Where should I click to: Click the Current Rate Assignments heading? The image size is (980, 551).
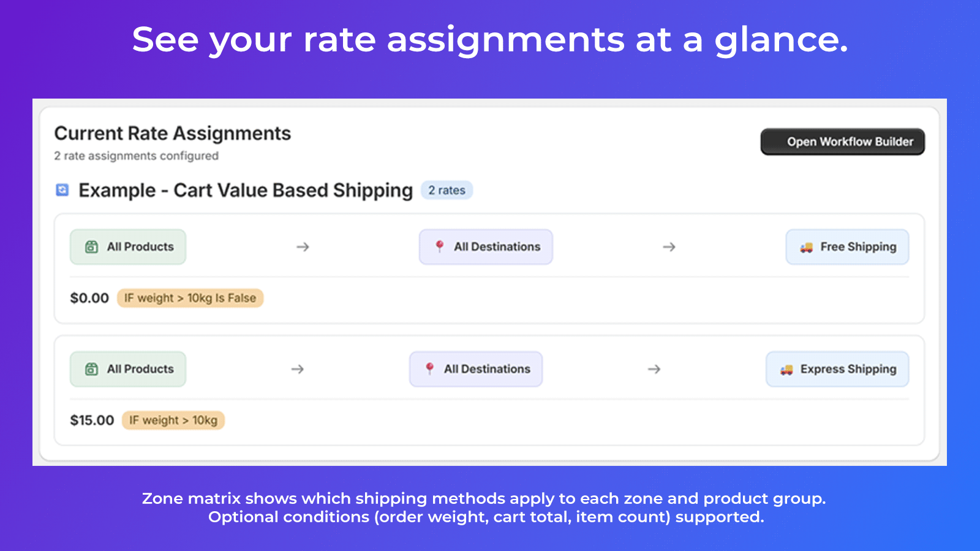pyautogui.click(x=173, y=133)
